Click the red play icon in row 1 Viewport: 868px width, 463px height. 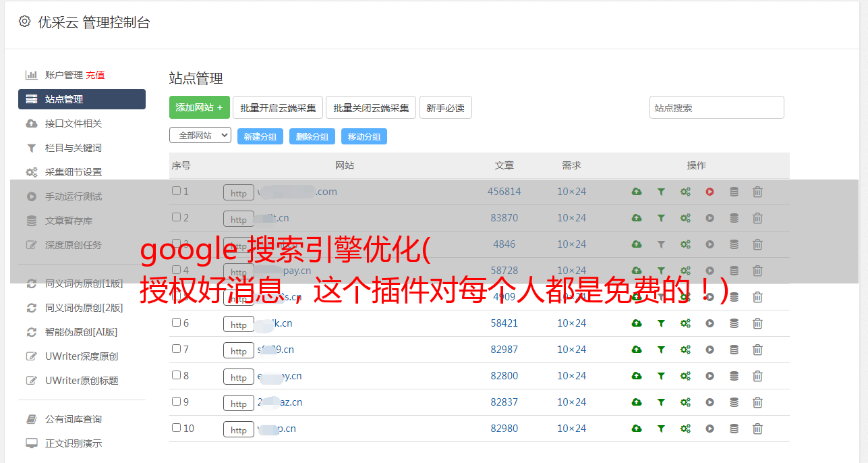[710, 192]
